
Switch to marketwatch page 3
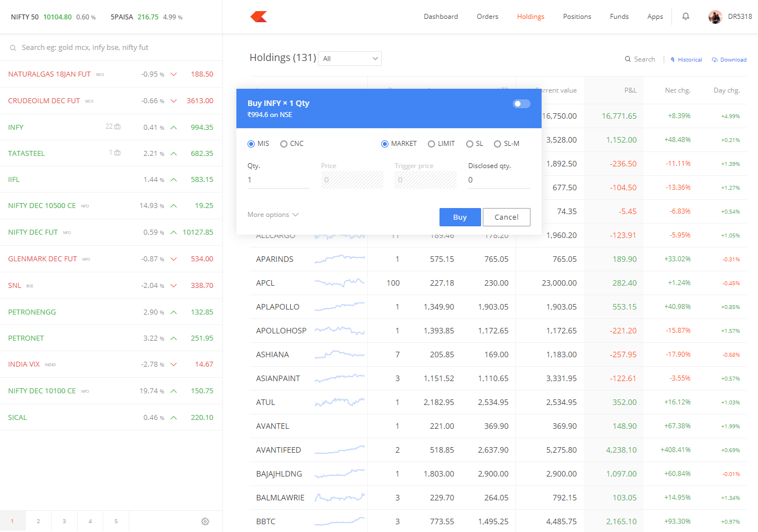64,521
